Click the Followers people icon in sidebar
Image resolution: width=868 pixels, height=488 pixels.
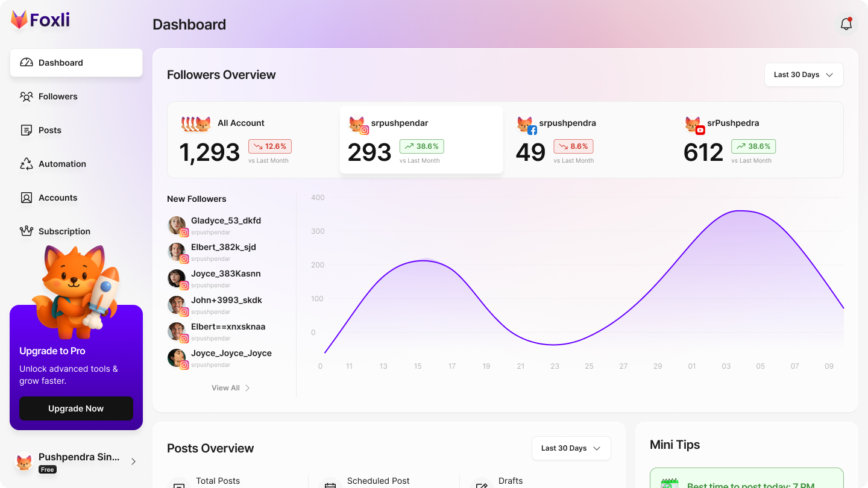point(26,96)
